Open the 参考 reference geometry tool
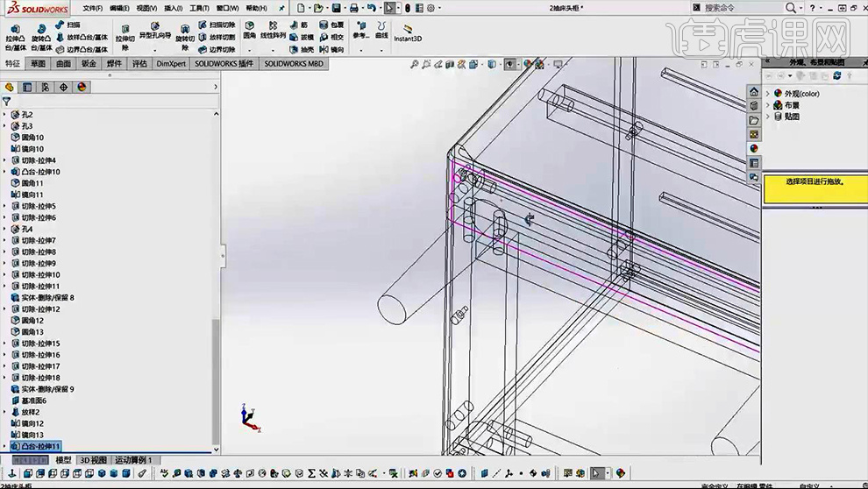The image size is (868, 489). 361,31
